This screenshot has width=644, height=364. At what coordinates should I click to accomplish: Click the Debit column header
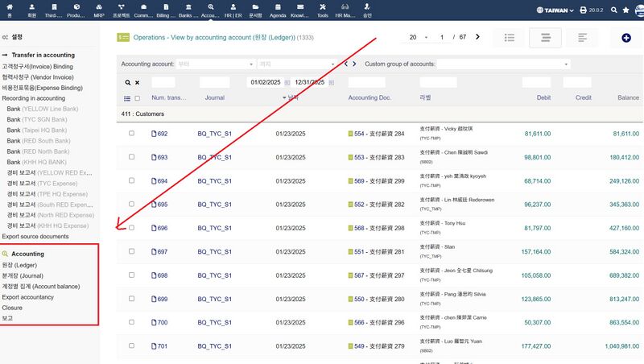coord(543,97)
